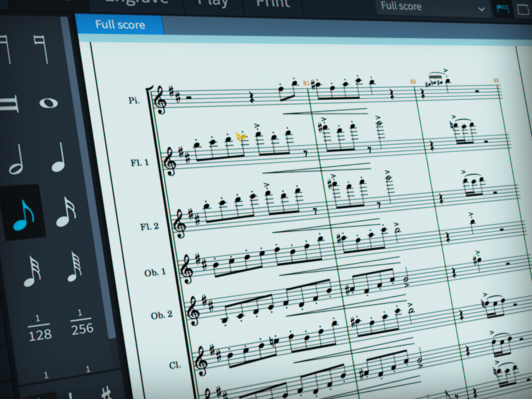Select the 1/256 note duration

[x=81, y=322]
